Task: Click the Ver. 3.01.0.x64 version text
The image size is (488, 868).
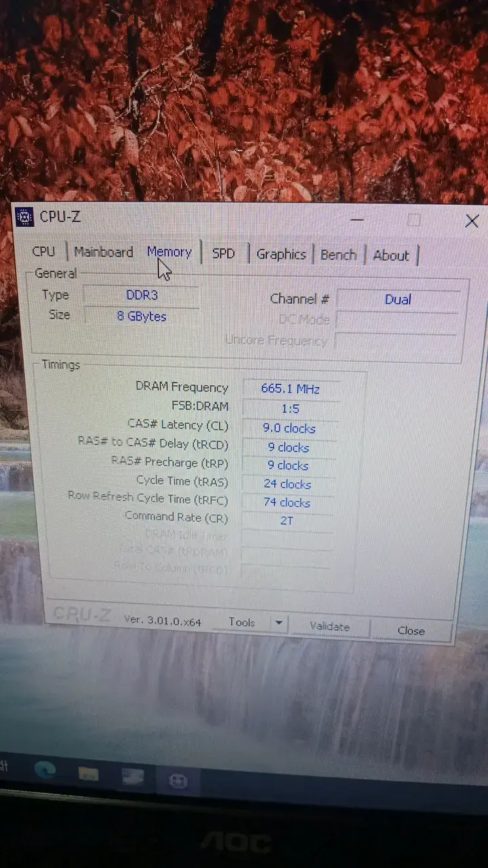Action: click(x=163, y=620)
